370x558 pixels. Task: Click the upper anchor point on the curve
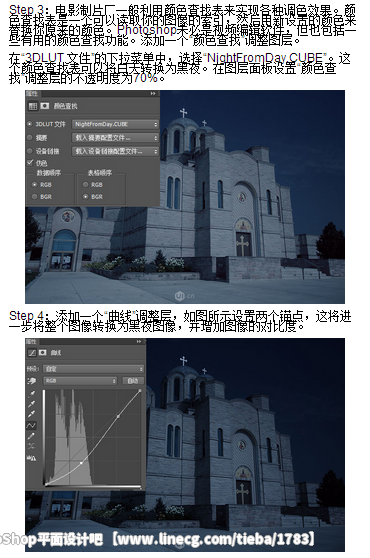coord(118,416)
